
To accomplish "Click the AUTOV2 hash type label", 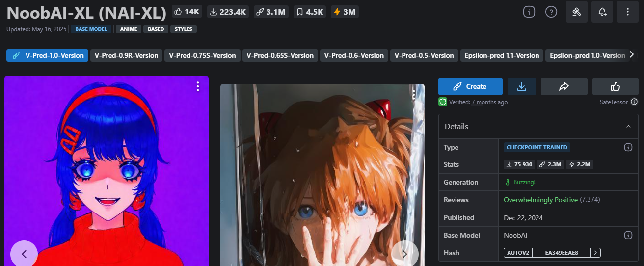I will pyautogui.click(x=518, y=253).
